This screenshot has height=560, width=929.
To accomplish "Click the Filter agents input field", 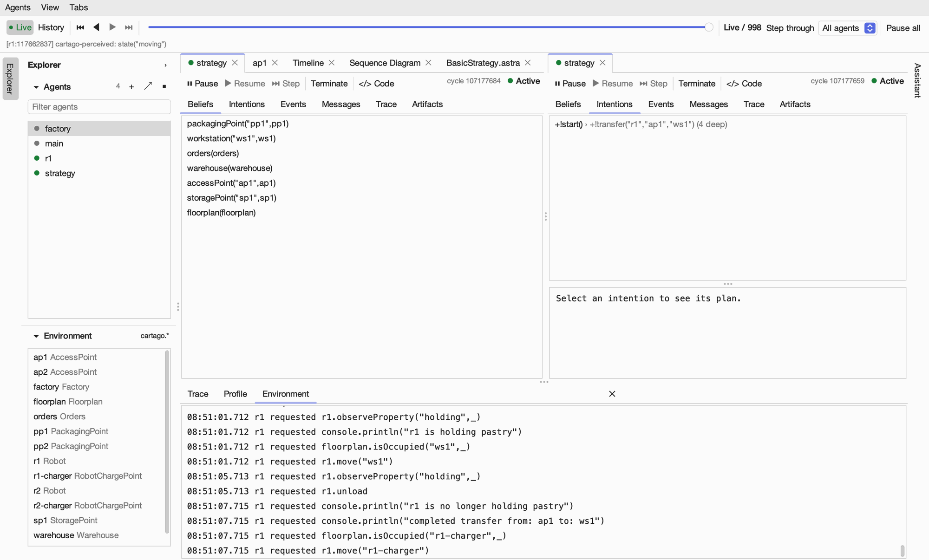I will (99, 107).
